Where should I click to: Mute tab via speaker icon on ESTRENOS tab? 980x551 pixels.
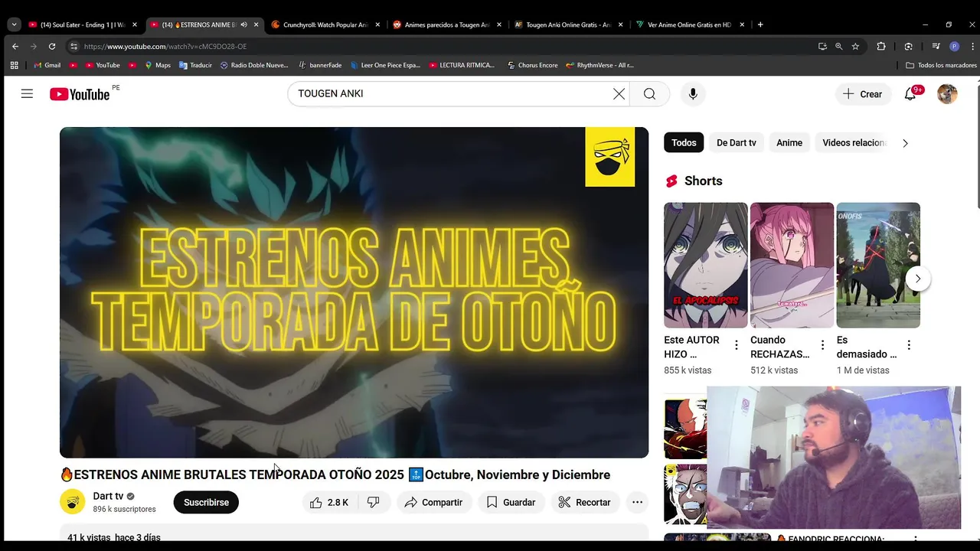(x=243, y=24)
